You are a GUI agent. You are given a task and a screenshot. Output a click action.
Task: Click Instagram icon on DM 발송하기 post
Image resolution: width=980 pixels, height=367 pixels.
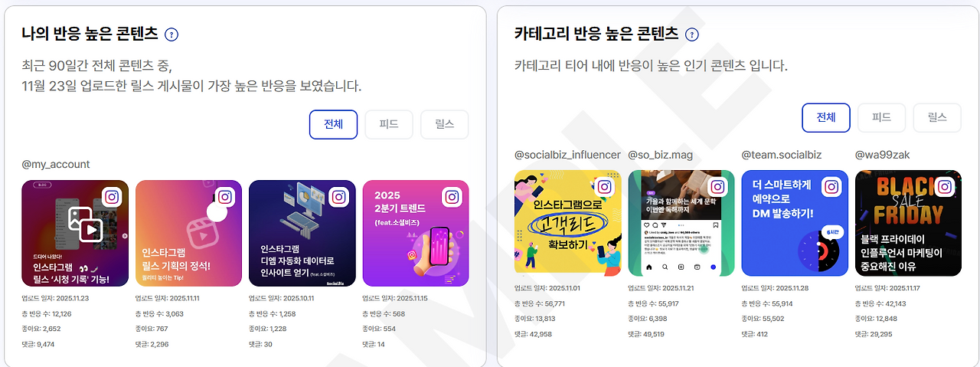point(831,188)
